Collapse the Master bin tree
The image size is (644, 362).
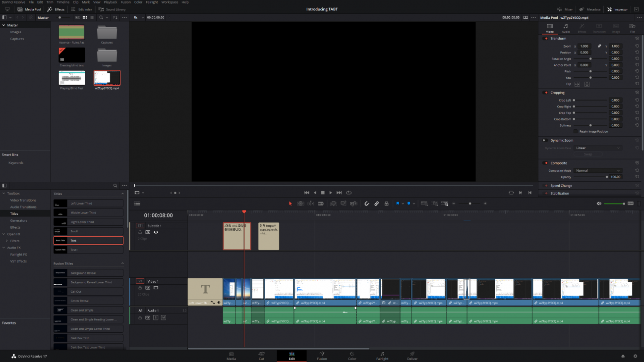[4, 25]
